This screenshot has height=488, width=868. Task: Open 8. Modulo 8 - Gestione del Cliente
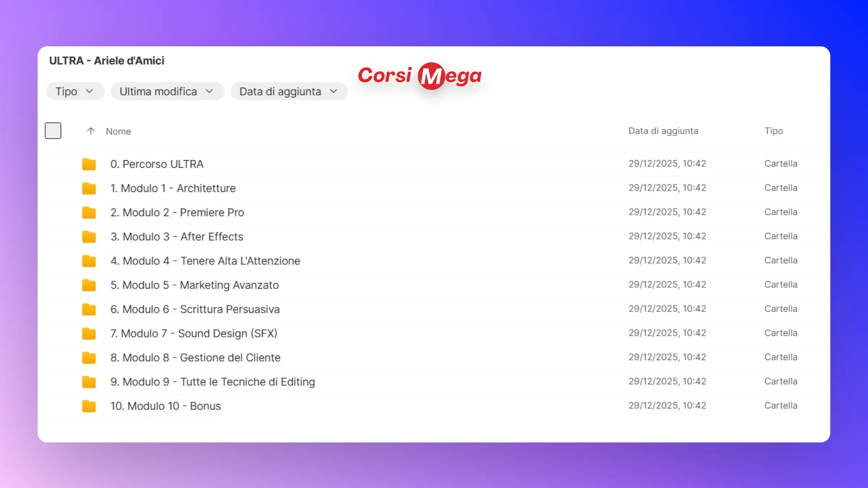point(195,358)
